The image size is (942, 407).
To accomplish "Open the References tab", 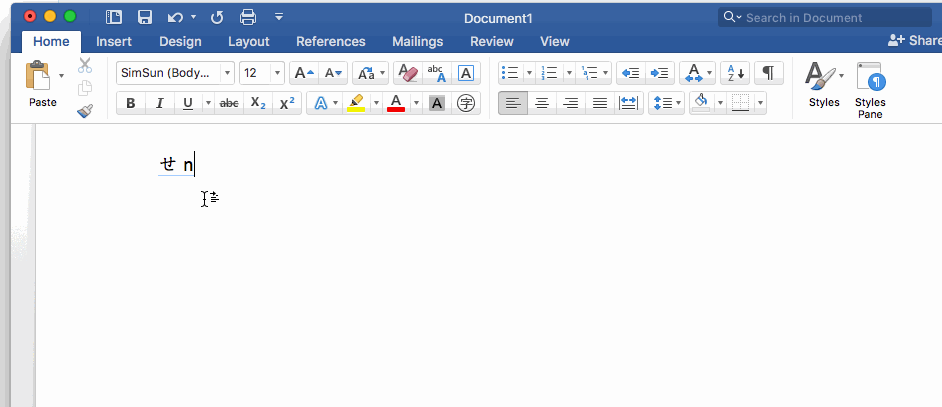I will [331, 41].
